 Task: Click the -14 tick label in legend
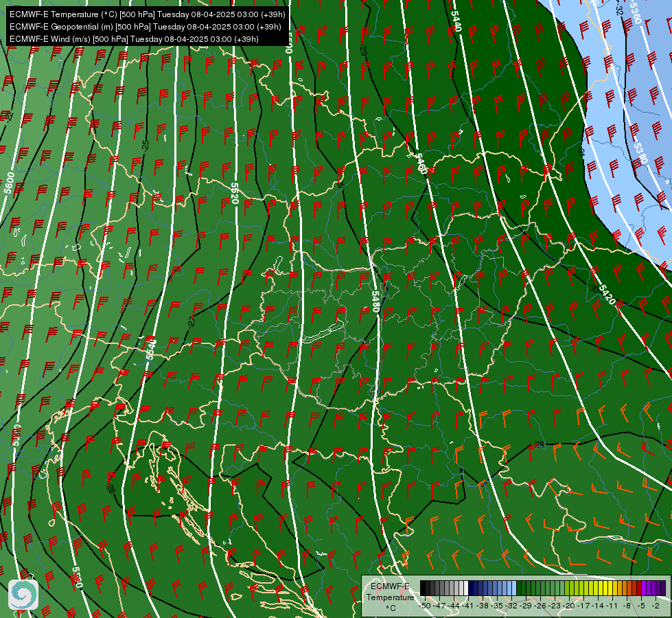[599, 606]
